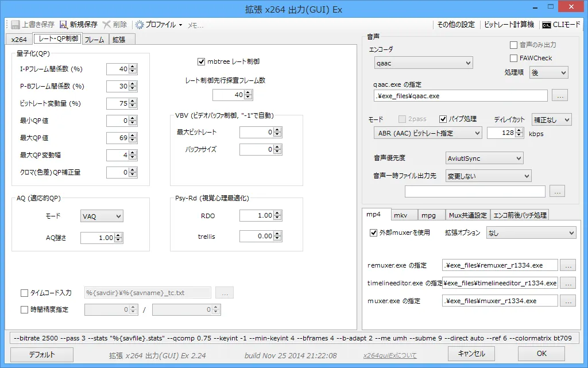Select the mkv output tab
The image size is (588, 368).
click(x=404, y=214)
